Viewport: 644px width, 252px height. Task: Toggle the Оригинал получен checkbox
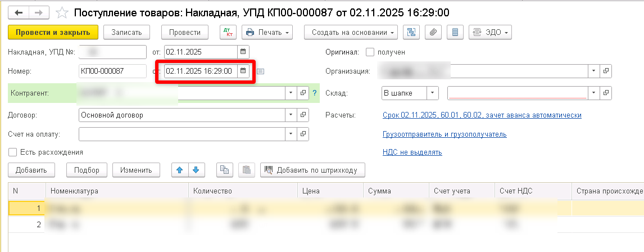point(370,52)
